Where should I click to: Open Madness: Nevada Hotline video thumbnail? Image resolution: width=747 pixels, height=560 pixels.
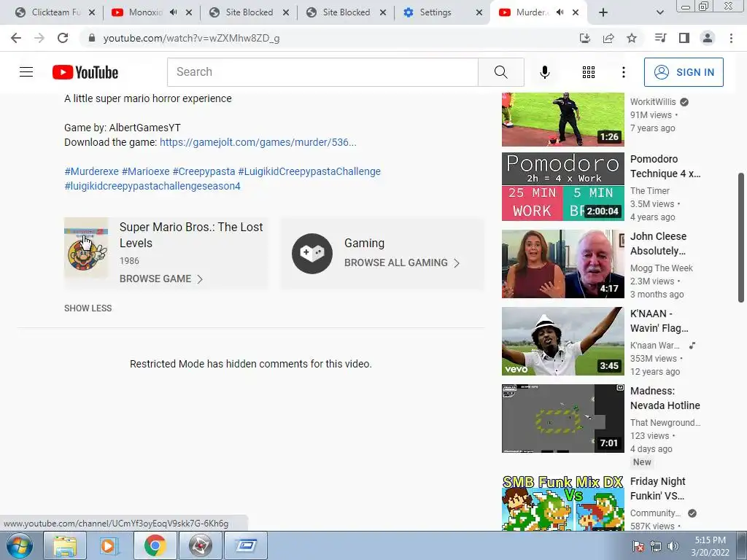pos(562,419)
